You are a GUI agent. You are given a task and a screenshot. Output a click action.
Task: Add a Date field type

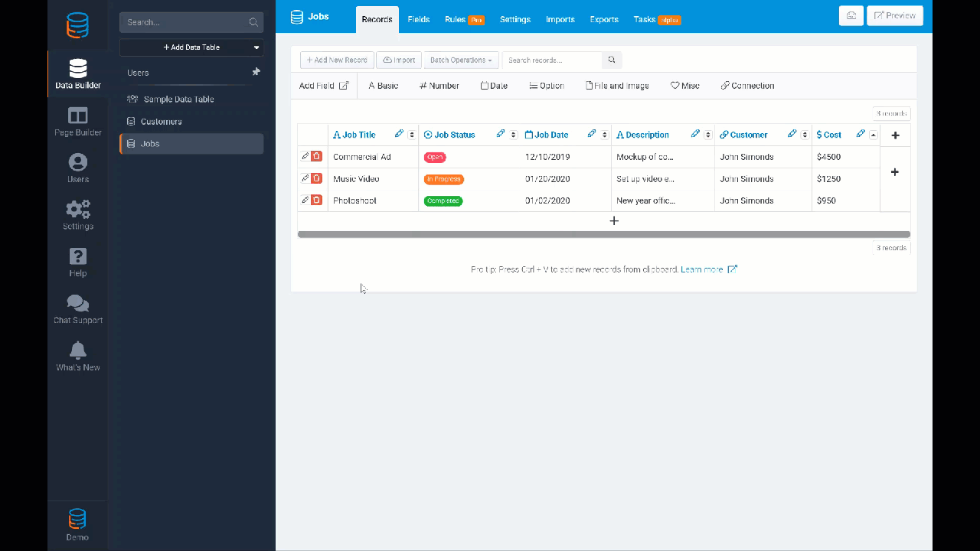(x=494, y=86)
